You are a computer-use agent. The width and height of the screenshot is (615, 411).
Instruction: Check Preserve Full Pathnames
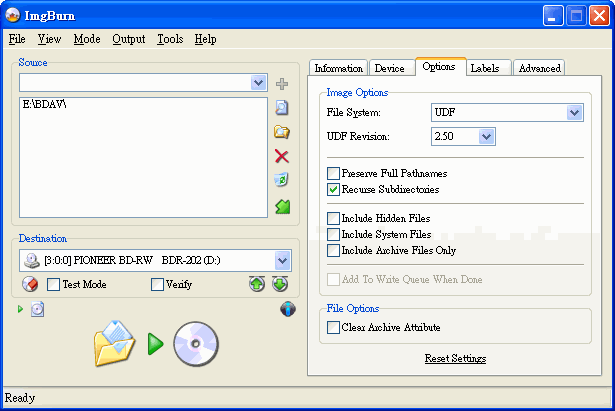coord(333,173)
